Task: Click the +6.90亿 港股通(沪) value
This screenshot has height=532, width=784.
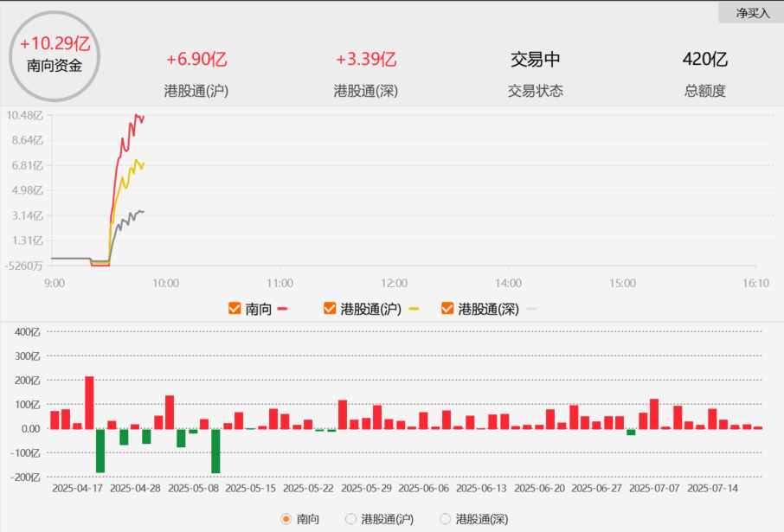Action: 196,60
